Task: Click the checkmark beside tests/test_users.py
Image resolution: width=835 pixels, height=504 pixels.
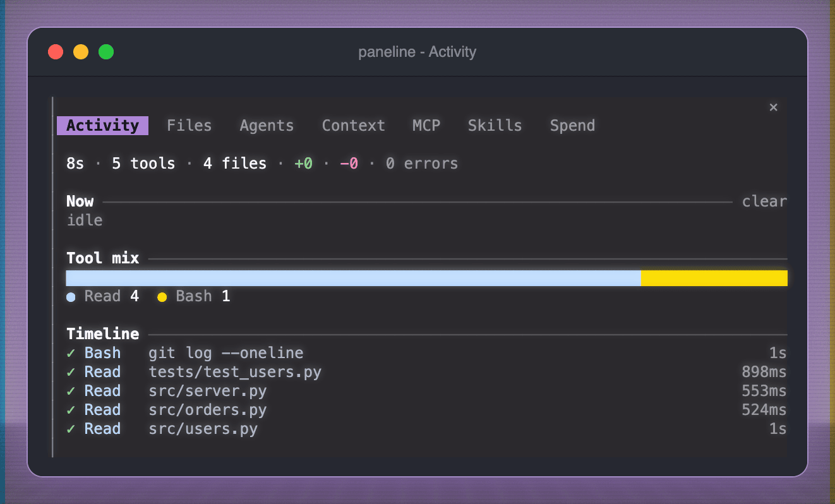Action: coord(71,372)
